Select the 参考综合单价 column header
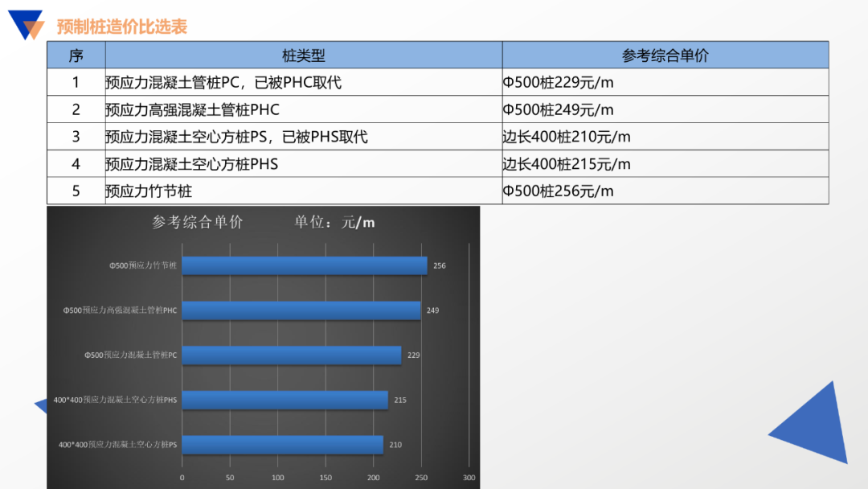This screenshot has width=868, height=489. pyautogui.click(x=665, y=55)
